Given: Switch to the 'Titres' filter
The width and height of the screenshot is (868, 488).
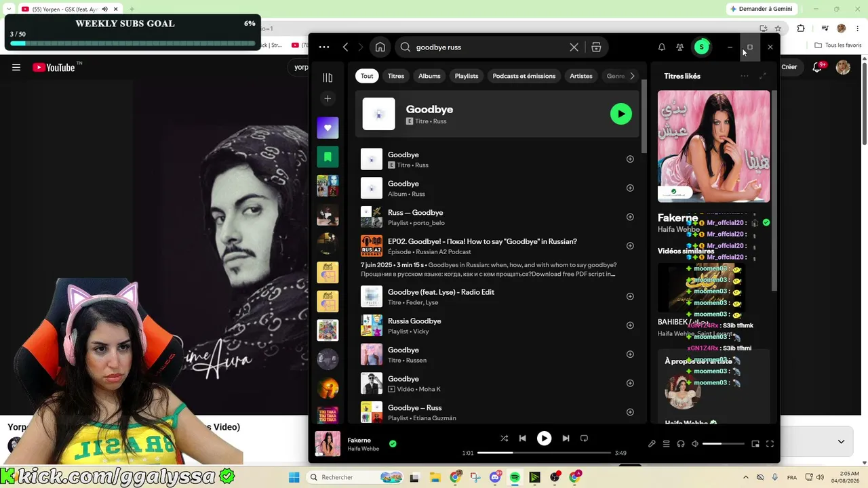Looking at the screenshot, I should point(396,76).
